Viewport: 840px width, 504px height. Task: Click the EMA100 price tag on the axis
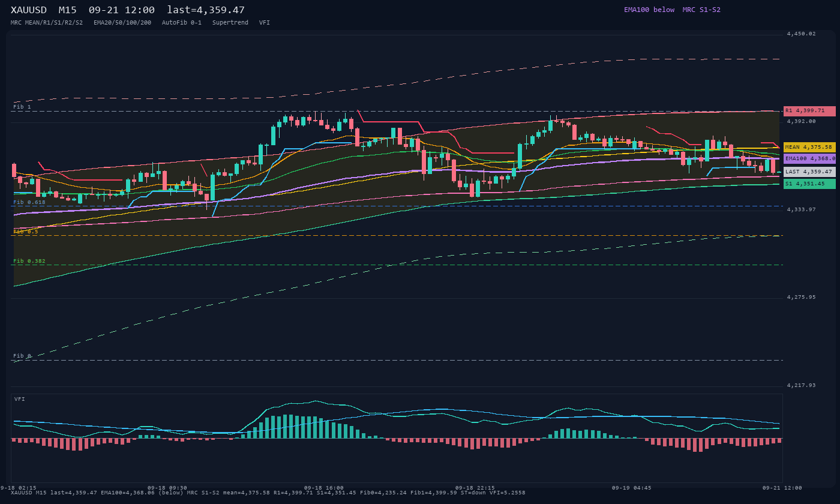coord(809,159)
